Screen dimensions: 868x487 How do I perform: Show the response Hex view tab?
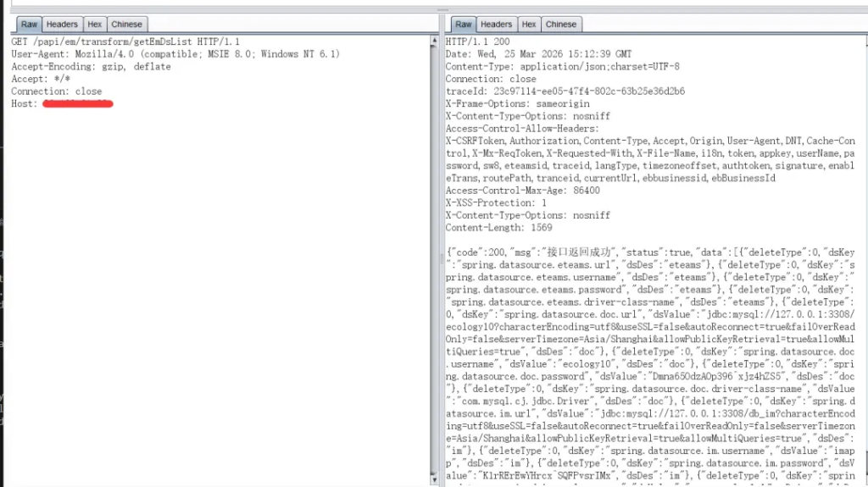[529, 25]
